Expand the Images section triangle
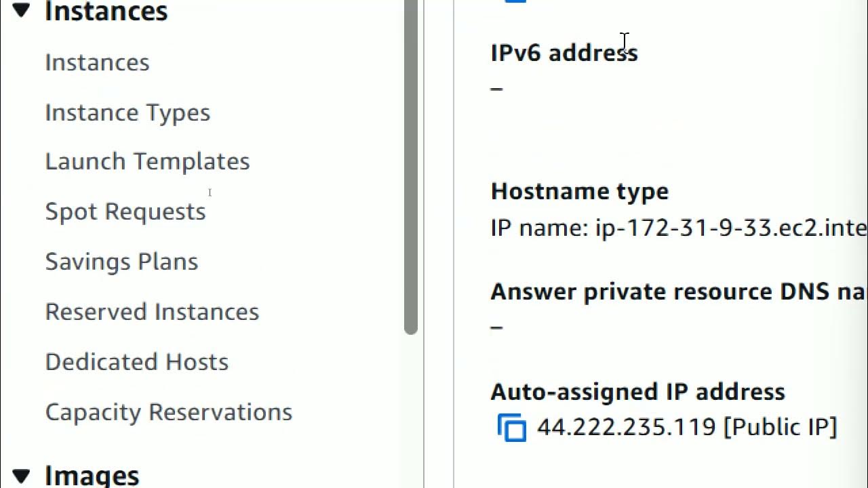Viewport: 868px width, 488px height. 21,475
